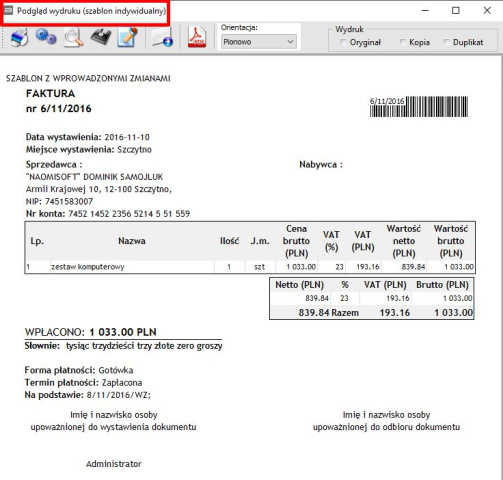
Task: Click the printer icon to print
Action: click(19, 37)
